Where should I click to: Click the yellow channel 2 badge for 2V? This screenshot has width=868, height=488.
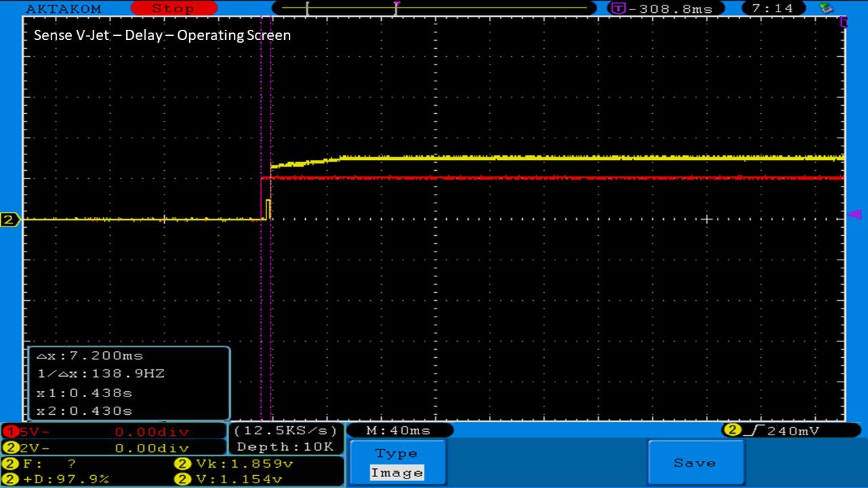[x=10, y=448]
